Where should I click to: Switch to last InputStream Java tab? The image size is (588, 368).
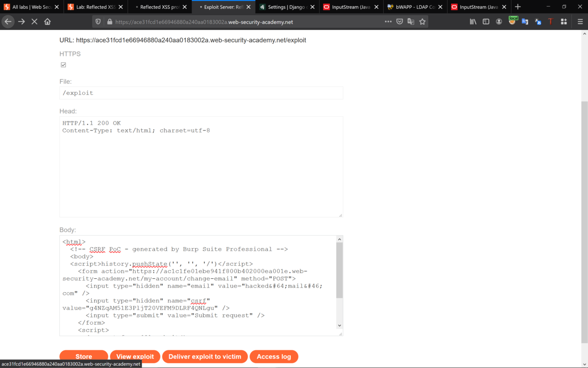click(479, 7)
